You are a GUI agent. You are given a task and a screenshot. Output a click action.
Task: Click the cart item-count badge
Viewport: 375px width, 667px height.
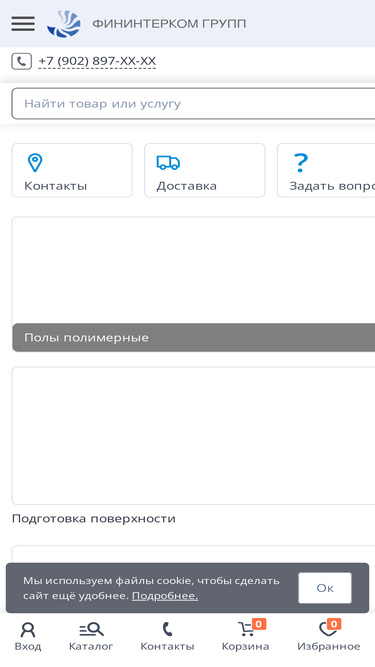click(259, 624)
